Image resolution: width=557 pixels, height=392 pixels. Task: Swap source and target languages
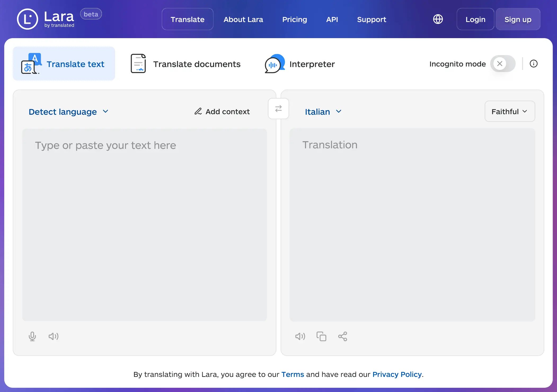pyautogui.click(x=278, y=109)
